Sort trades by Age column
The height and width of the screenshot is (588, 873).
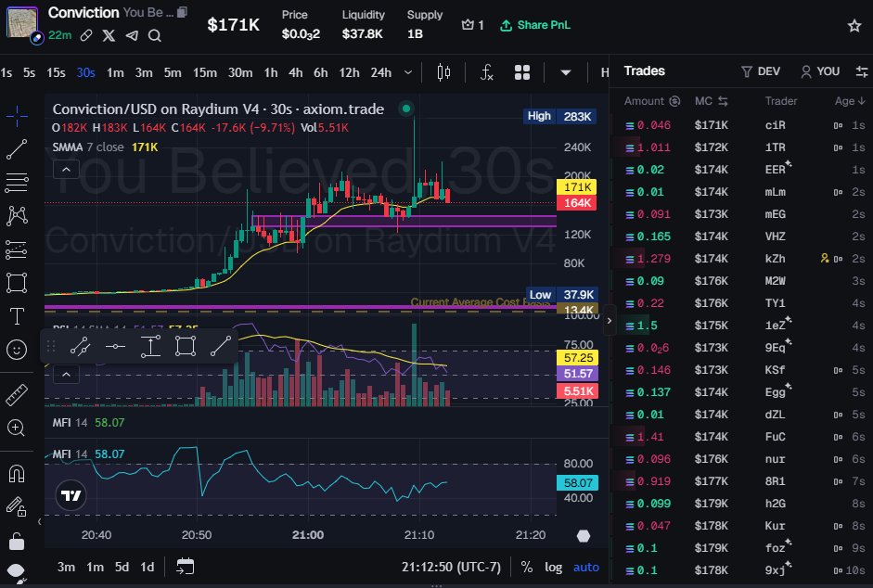(850, 101)
